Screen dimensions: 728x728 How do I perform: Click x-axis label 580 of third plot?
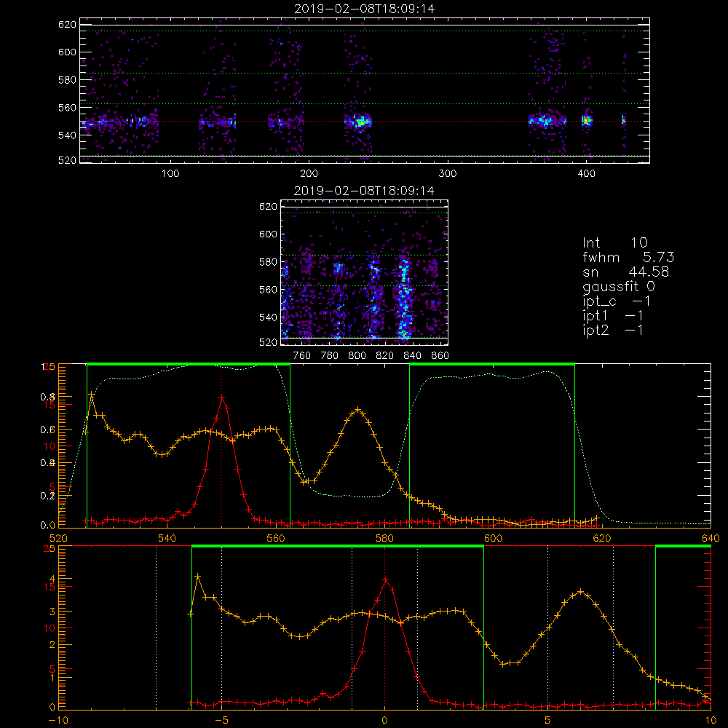[x=384, y=538]
